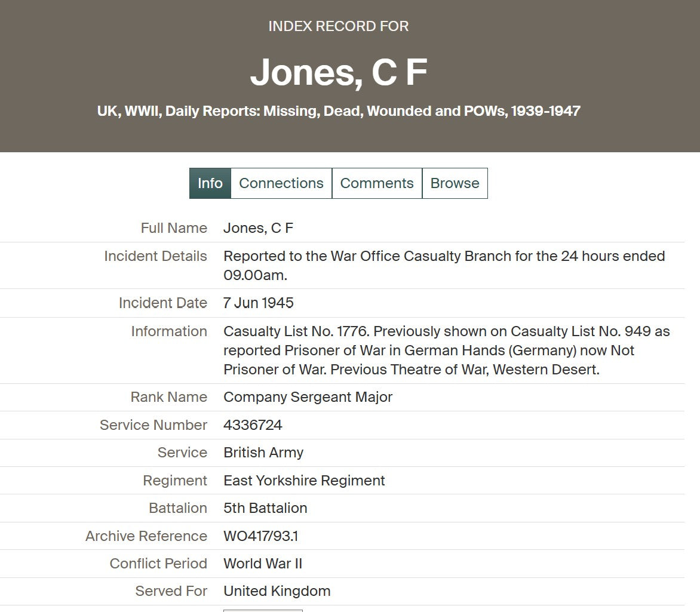Image resolution: width=700 pixels, height=612 pixels.
Task: Click the 'British Army' service value
Action: 263,453
